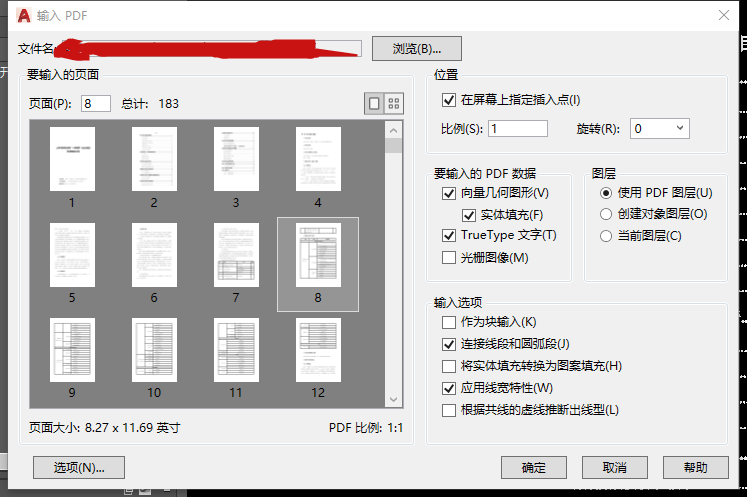Select the 创建对象图层(O) radio option
The height and width of the screenshot is (497, 747).
pos(606,214)
